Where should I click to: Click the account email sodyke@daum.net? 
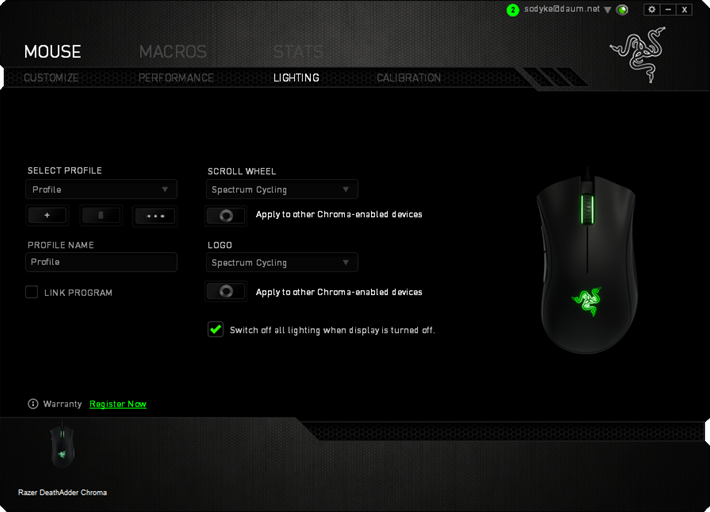pyautogui.click(x=562, y=9)
